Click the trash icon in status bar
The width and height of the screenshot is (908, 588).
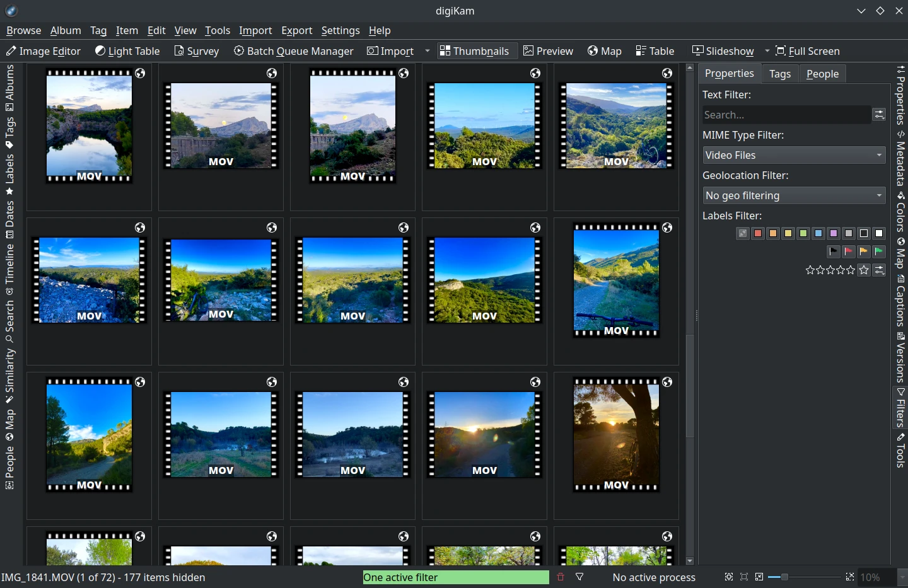[x=560, y=577]
